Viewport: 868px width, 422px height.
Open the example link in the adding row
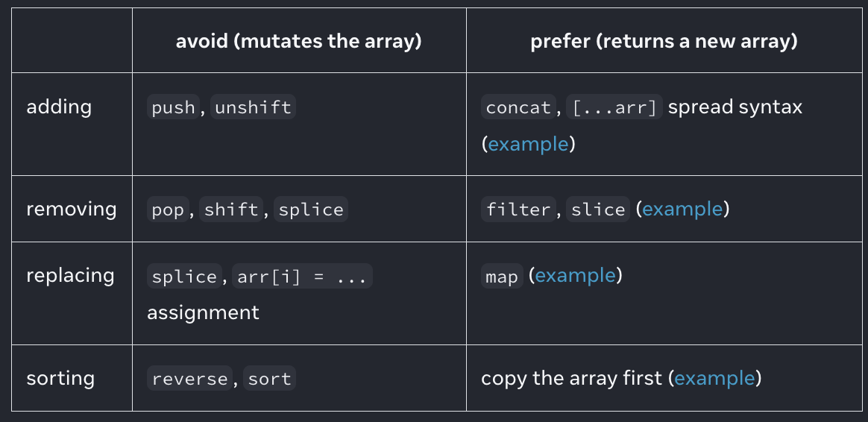[x=529, y=145]
